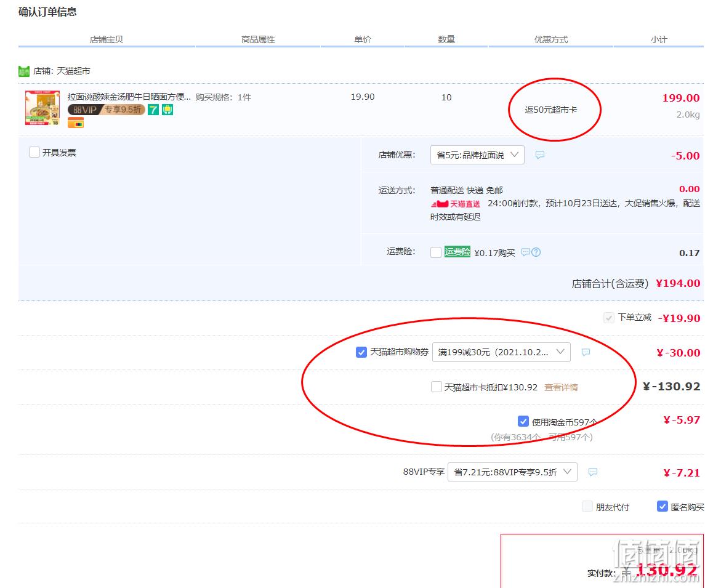This screenshot has width=705, height=588.
Task: Click the yellow shield icon beside the 7 icon
Action: [167, 110]
